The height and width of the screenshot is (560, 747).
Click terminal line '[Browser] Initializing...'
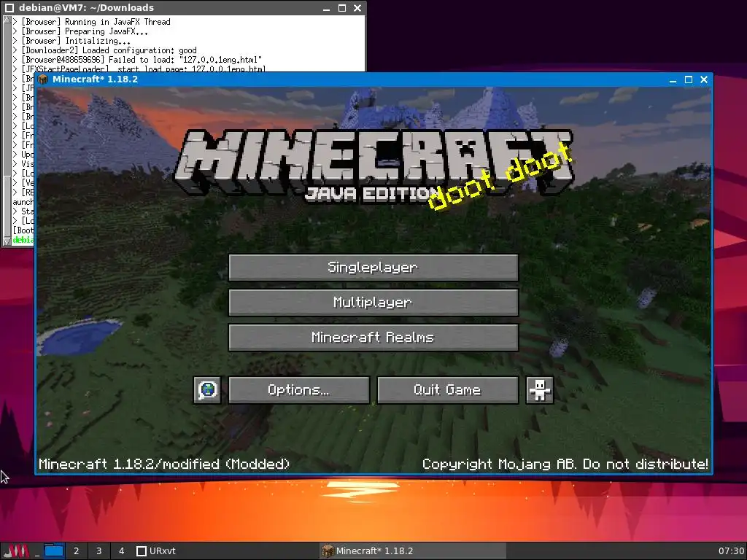76,41
